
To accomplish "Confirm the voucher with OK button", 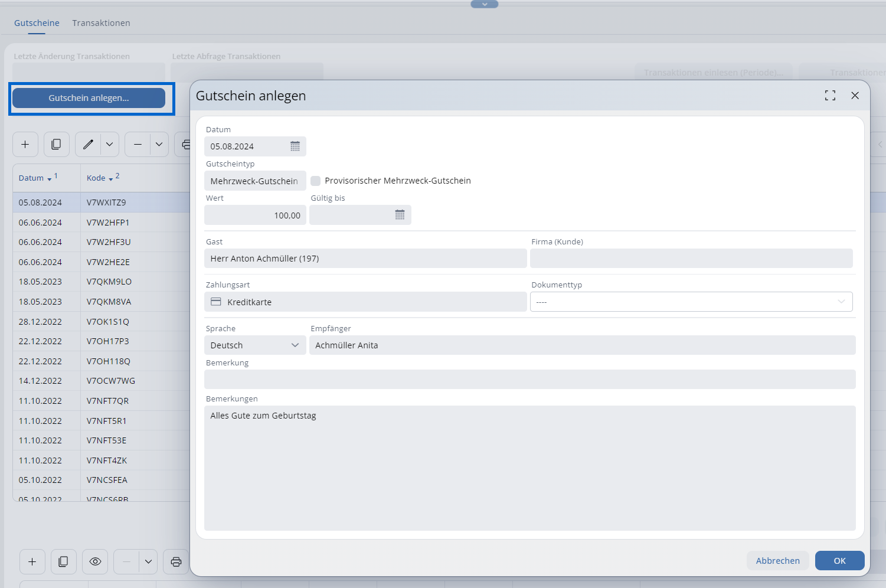I will coord(839,561).
